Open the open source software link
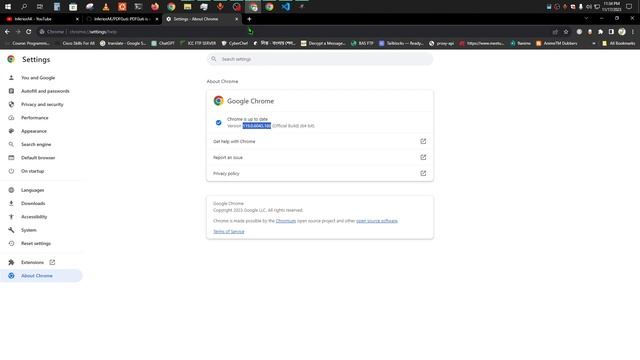The image size is (640, 360). coord(377,221)
